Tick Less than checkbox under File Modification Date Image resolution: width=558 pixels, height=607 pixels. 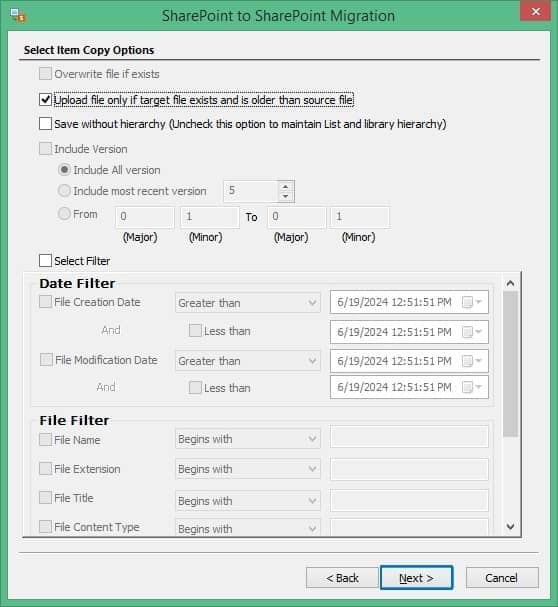coord(195,388)
